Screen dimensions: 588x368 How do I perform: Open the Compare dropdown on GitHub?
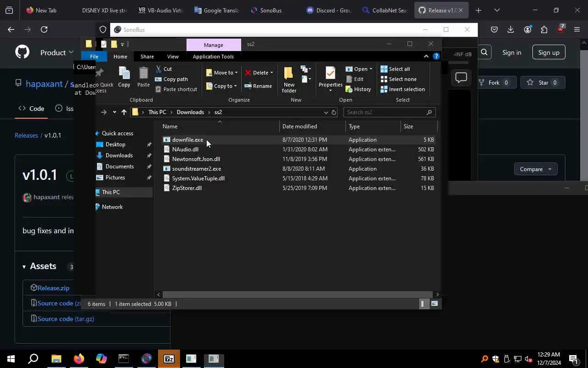pyautogui.click(x=536, y=169)
